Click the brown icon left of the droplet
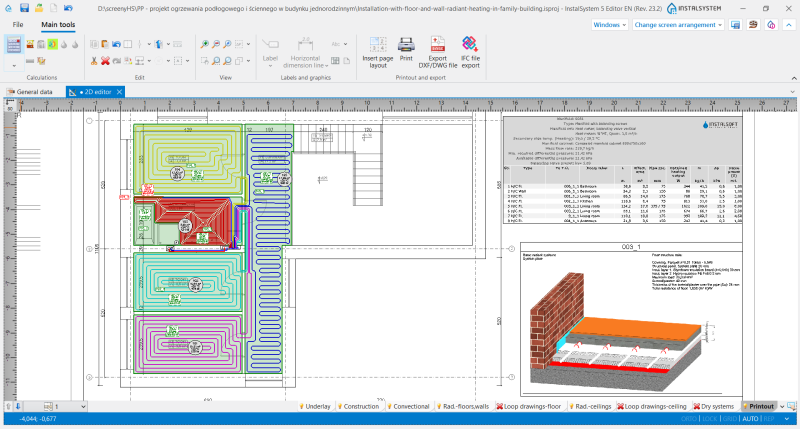Screen dimensions: 800x429 [753, 24]
